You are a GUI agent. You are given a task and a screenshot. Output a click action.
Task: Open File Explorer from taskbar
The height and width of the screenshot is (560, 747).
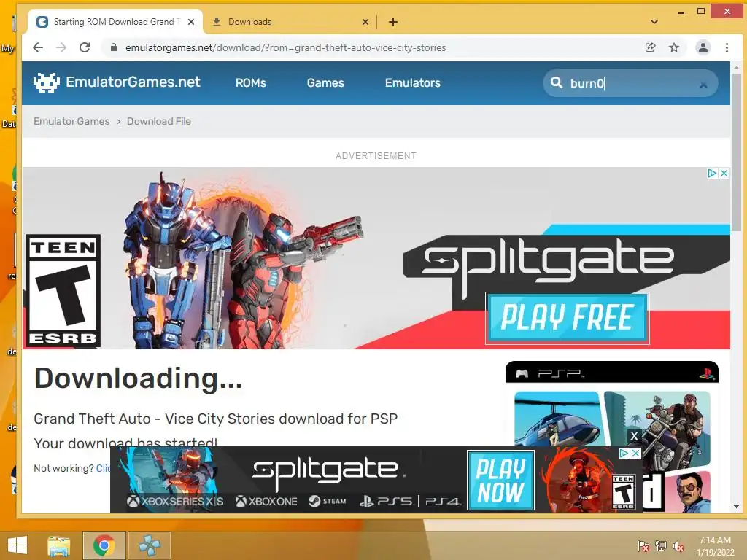click(x=59, y=545)
